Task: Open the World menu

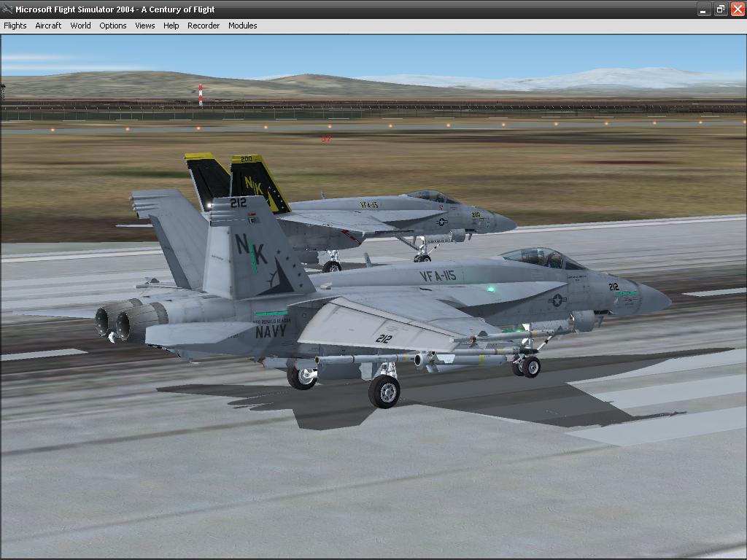Action: (x=80, y=26)
